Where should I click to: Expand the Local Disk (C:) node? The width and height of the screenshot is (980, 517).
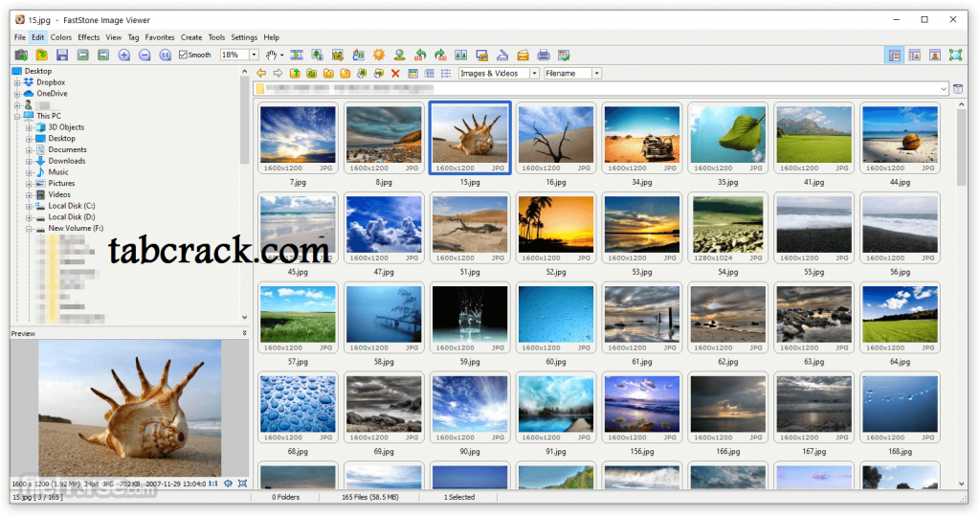click(x=29, y=206)
